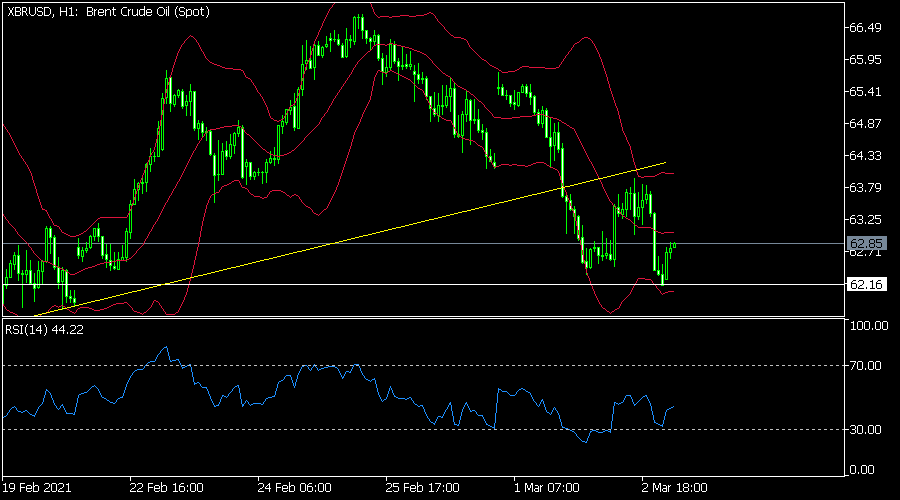Viewport: 900px width, 500px height.
Task: Click the 64.33 price axis label
Action: pyautogui.click(x=866, y=156)
